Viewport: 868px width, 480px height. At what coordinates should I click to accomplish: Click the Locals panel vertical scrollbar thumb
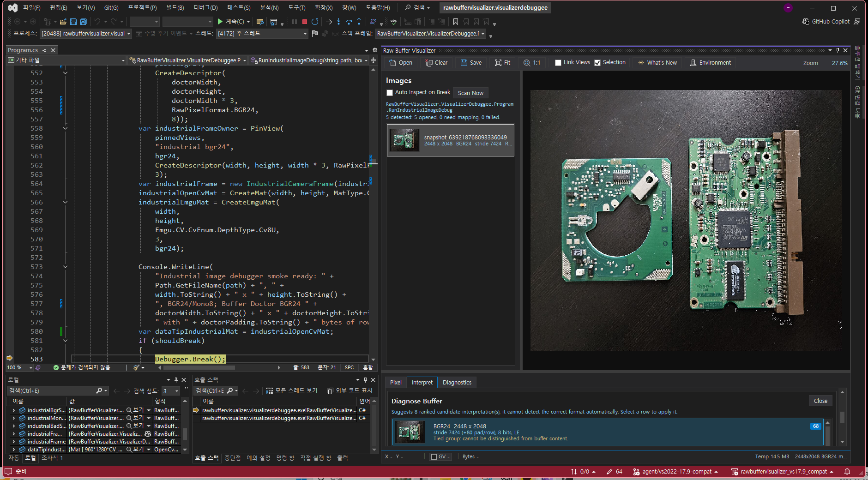pos(185,434)
